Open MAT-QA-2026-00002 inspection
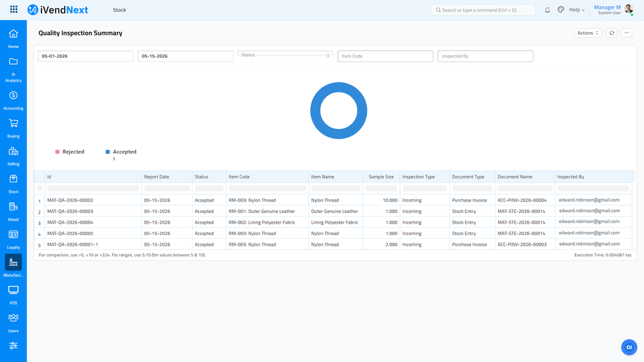644x362 pixels. 70,200
